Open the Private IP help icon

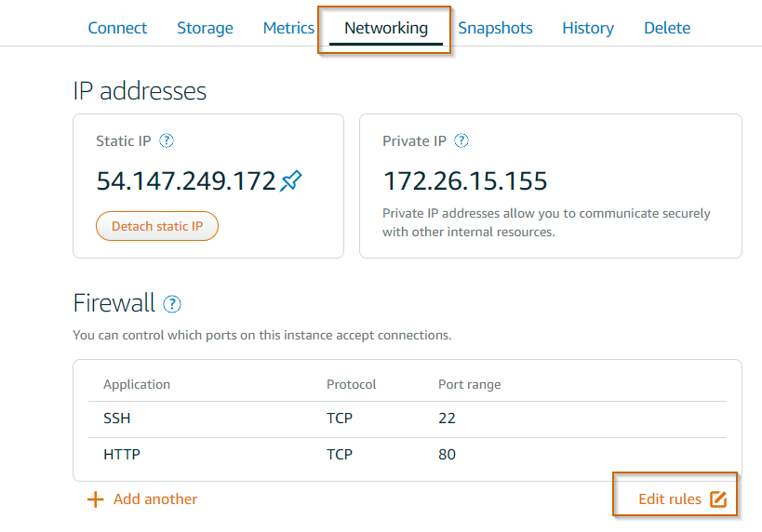461,141
